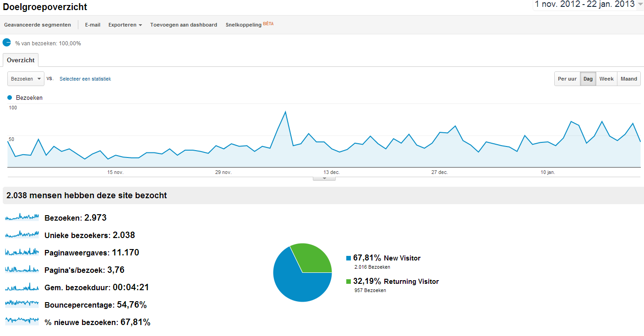Switch graph to Per uur

pos(567,79)
